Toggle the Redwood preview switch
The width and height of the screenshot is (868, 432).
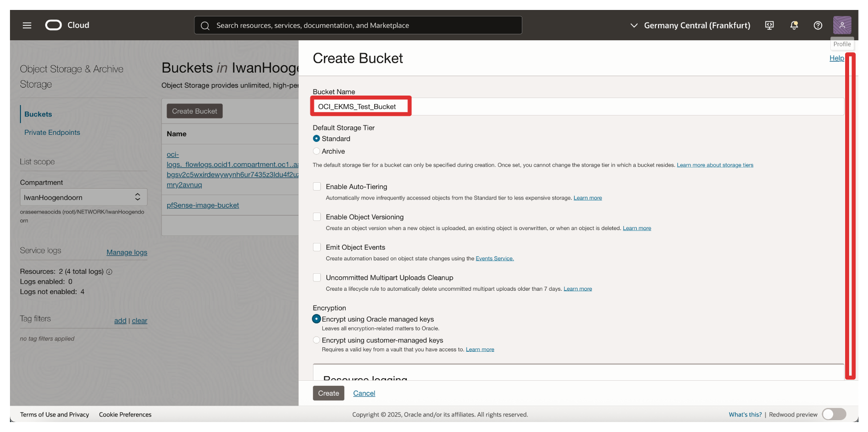tap(834, 414)
